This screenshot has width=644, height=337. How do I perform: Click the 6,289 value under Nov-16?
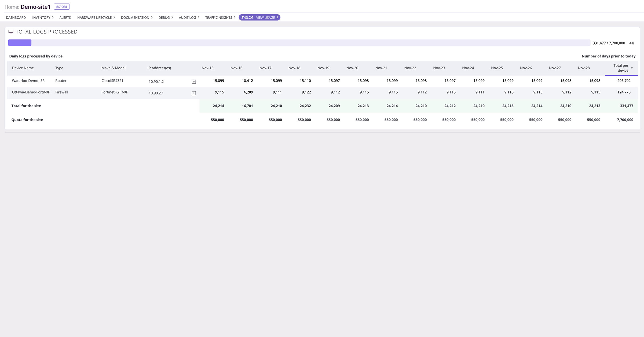tap(248, 92)
